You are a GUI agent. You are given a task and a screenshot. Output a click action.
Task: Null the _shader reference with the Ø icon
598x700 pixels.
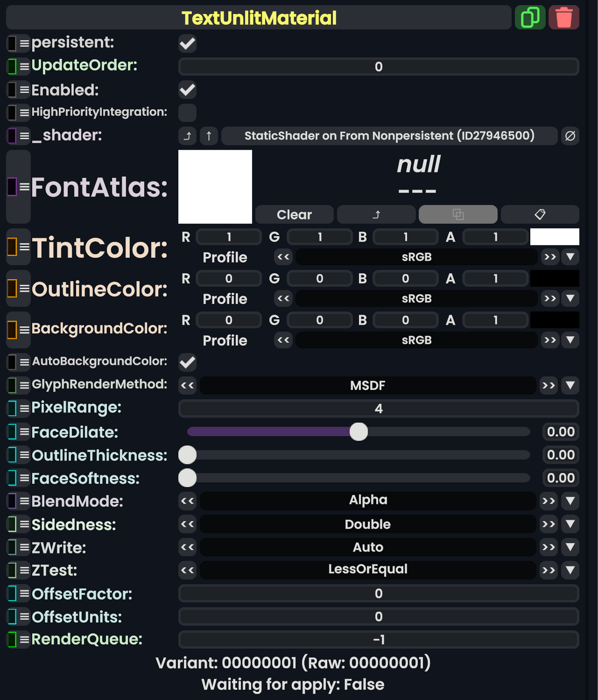(x=571, y=136)
